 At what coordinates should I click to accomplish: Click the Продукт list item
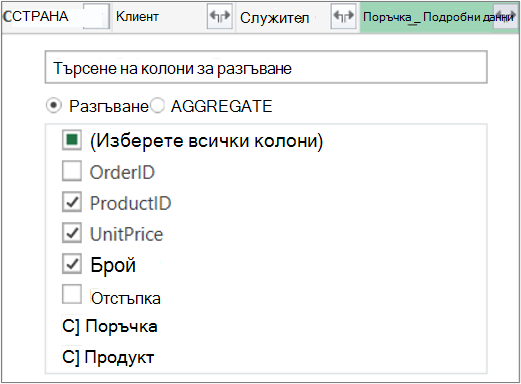tap(108, 357)
